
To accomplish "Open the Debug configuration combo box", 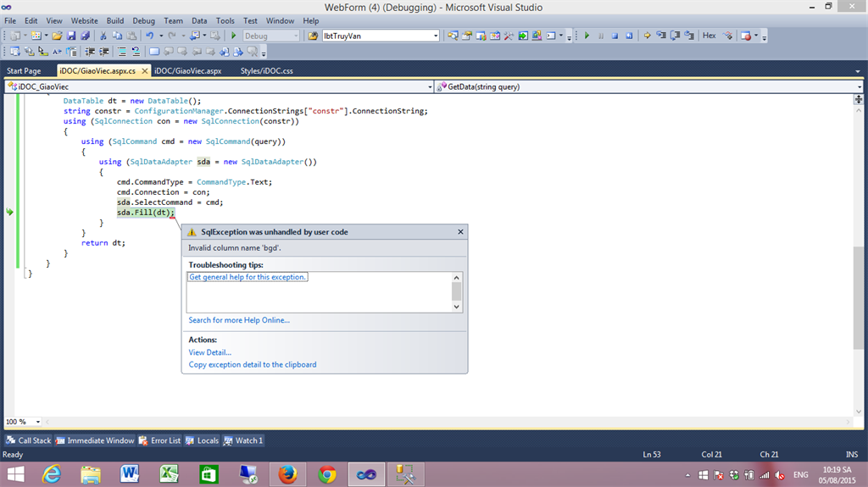I will point(271,36).
